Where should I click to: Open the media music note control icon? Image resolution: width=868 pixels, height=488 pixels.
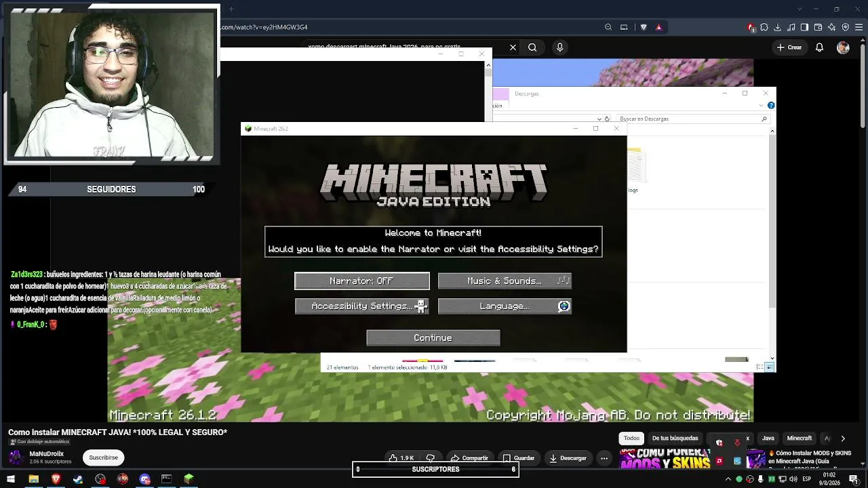coord(791,27)
